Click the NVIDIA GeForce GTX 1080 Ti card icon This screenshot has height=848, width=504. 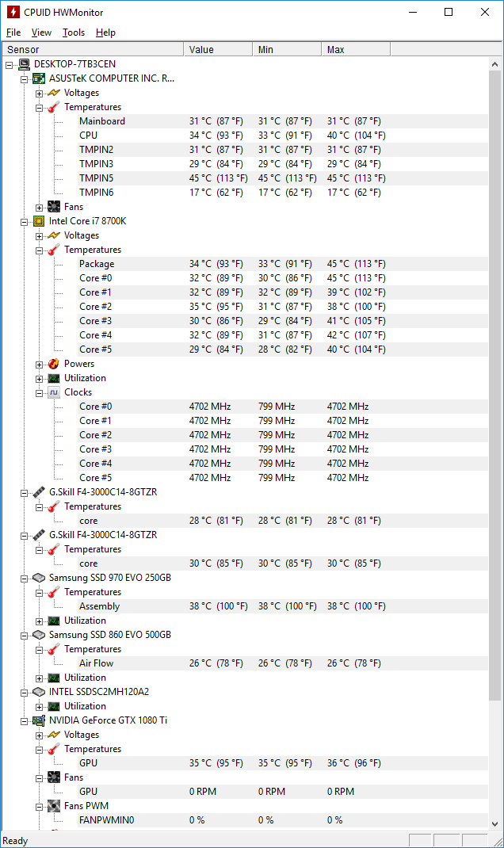[x=39, y=720]
